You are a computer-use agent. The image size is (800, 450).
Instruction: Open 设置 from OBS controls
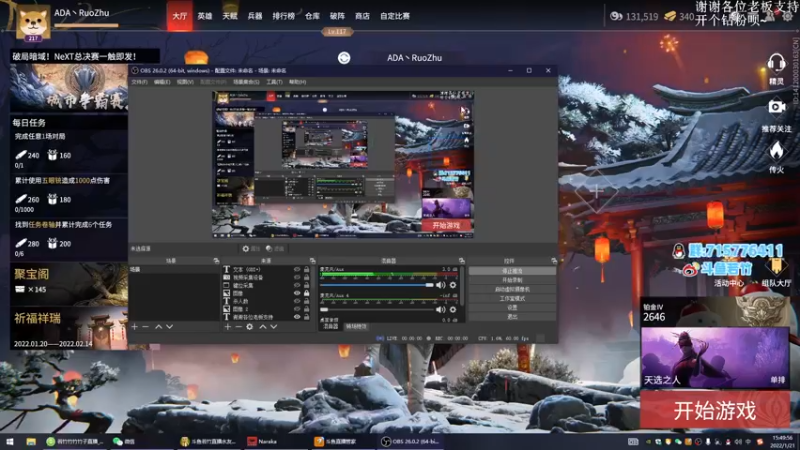pos(512,308)
